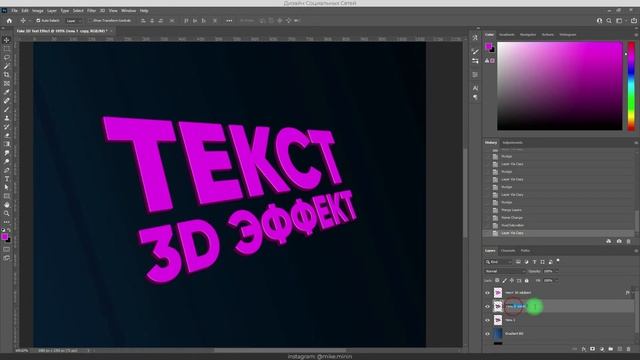The width and height of the screenshot is (640, 360).
Task: Toggle Show Transform Controls checkbox
Action: (91, 20)
